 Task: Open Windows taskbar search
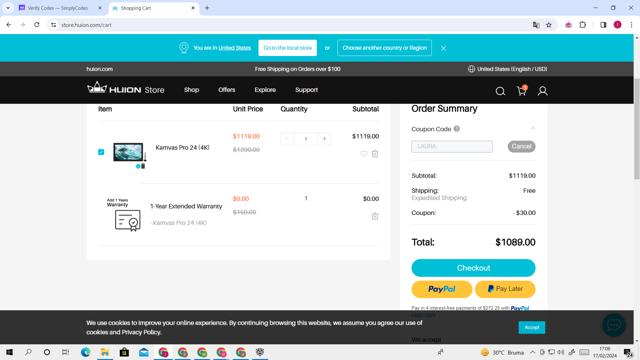coord(28,352)
